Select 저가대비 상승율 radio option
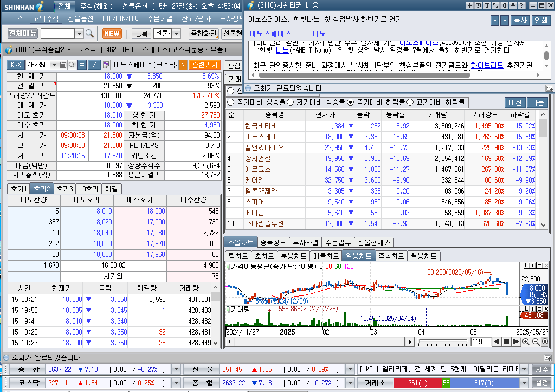The height and width of the screenshot is (392, 555). (291, 102)
